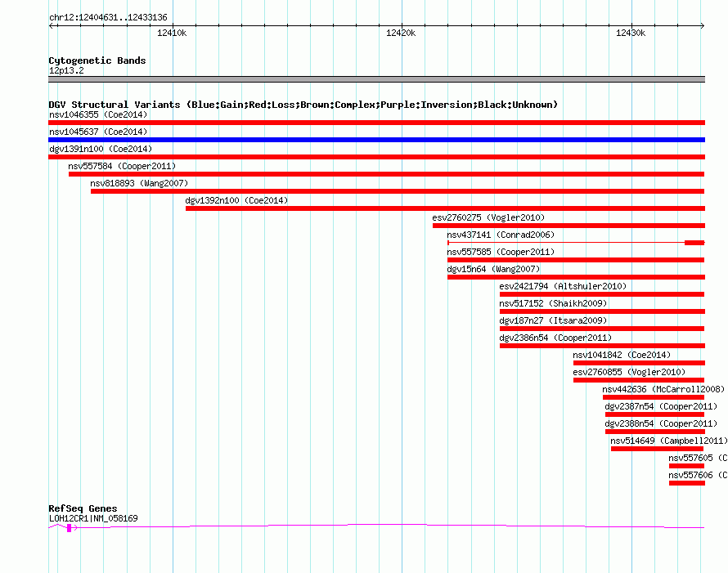Open variant esv2760855 (Vogler2010) label
The height and width of the screenshot is (573, 728).
tap(629, 372)
